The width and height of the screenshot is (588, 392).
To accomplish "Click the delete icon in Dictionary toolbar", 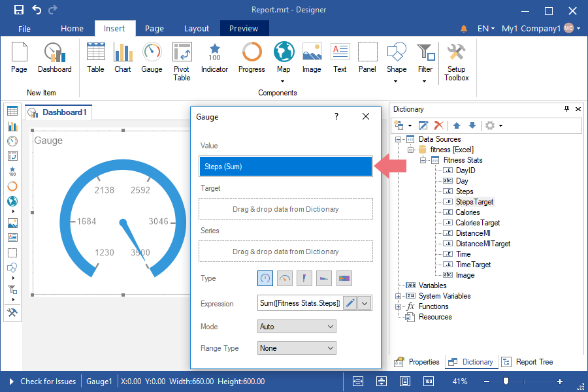I will tap(439, 125).
